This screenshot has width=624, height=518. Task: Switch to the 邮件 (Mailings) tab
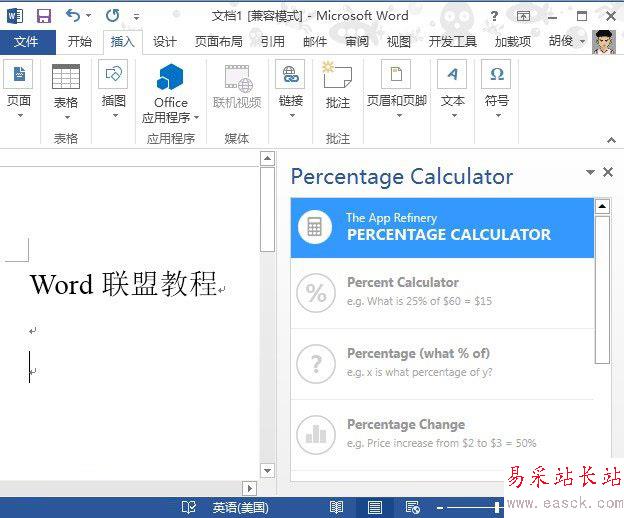(x=315, y=41)
